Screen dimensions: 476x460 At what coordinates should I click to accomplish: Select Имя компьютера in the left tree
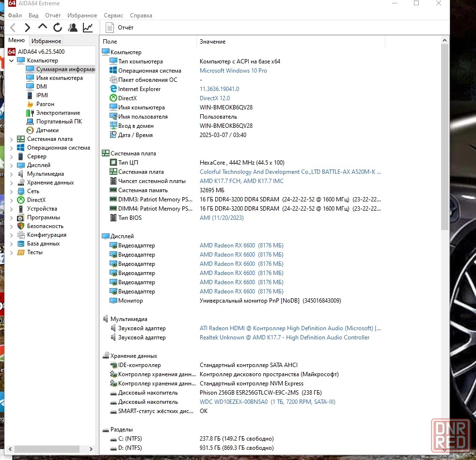click(x=60, y=78)
